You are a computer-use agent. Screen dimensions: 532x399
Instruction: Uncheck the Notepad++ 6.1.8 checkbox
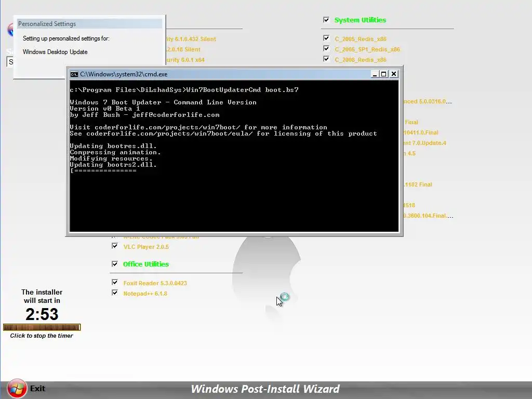115,293
